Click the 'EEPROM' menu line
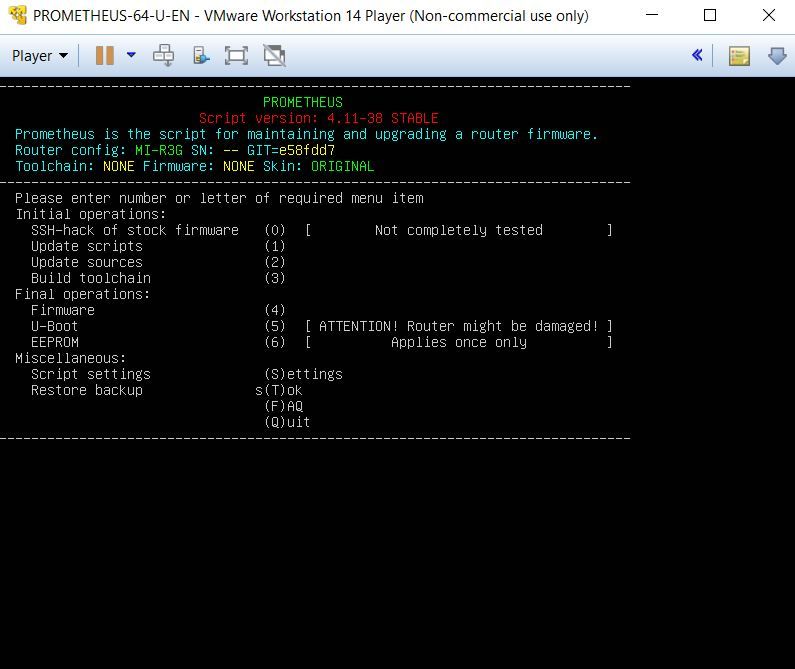Viewport: 795px width, 669px height. 55,342
